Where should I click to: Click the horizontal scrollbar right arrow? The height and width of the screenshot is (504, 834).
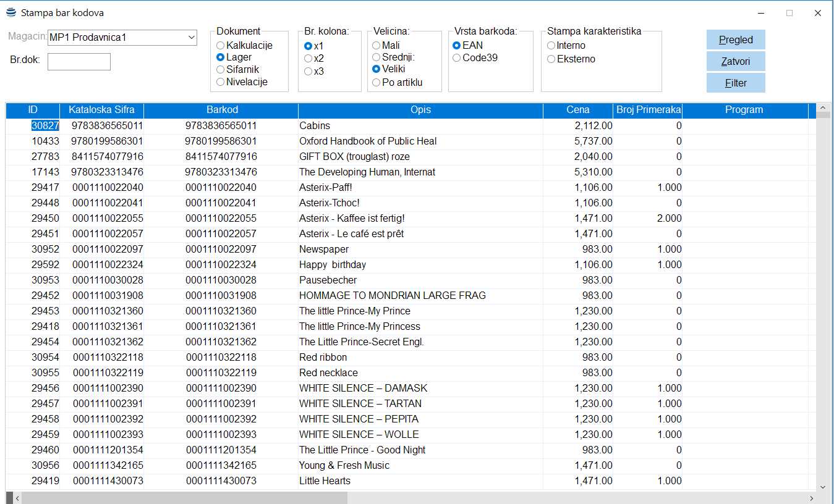click(x=812, y=498)
